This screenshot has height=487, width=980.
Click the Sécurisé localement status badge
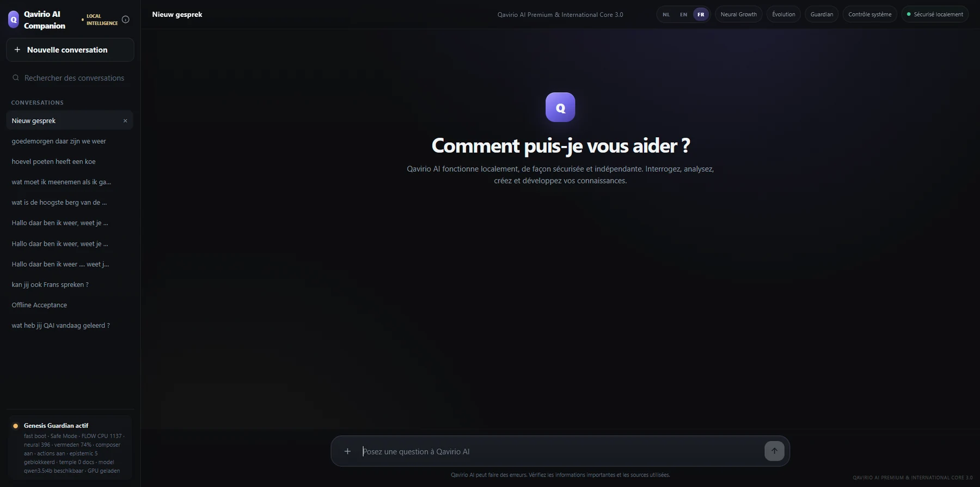tap(935, 15)
